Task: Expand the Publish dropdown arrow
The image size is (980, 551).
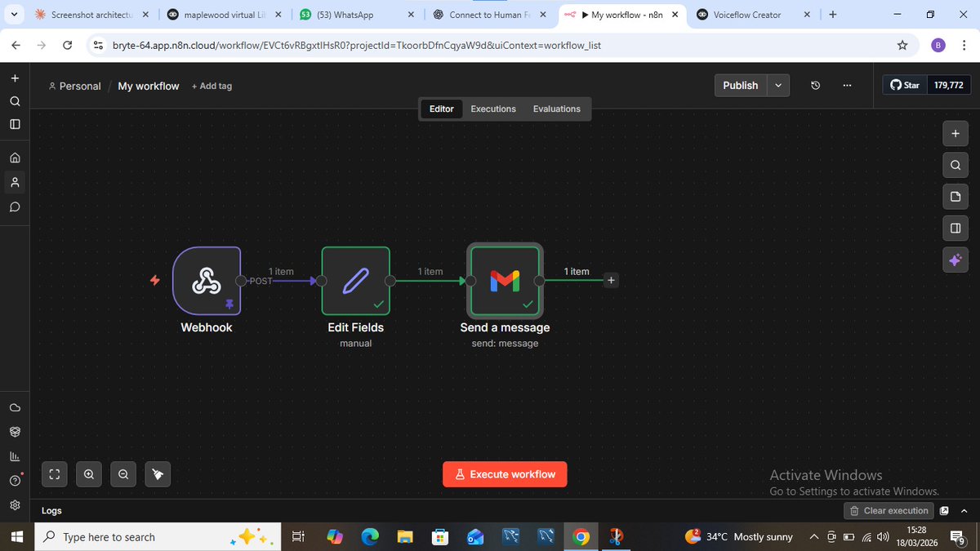Action: pyautogui.click(x=778, y=86)
